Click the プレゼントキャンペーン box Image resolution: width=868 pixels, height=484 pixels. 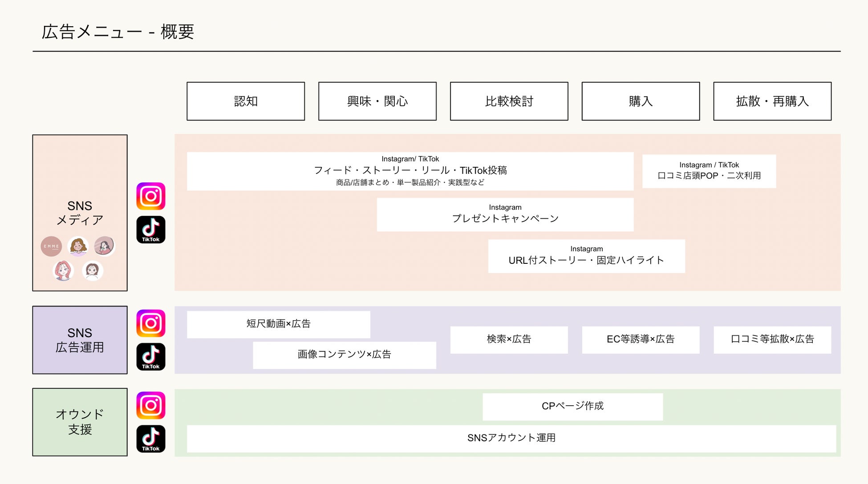point(505,215)
